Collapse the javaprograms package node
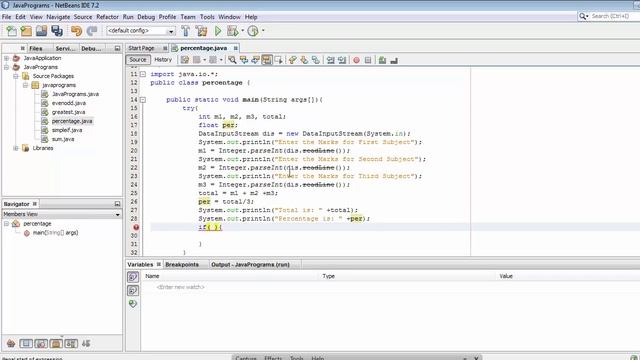 tap(25, 85)
